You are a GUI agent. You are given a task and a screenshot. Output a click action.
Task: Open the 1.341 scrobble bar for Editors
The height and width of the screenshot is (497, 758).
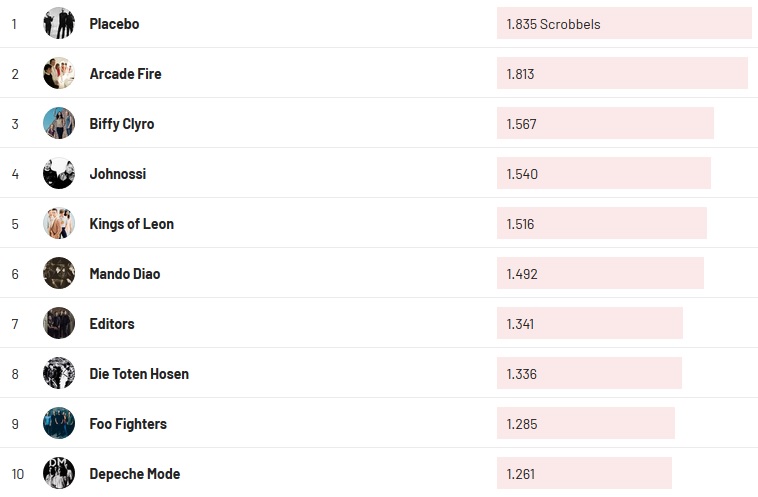click(x=589, y=323)
